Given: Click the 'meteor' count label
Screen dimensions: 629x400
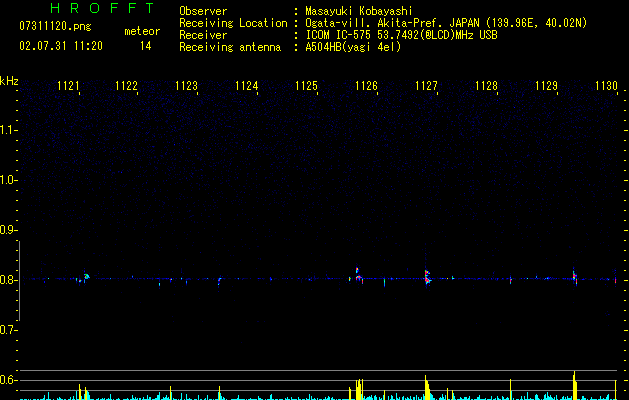Looking at the screenshot, I should [x=142, y=31].
